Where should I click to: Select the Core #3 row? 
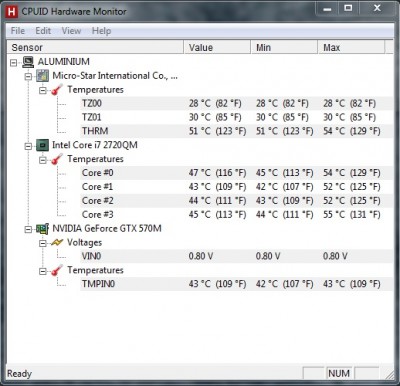click(x=236, y=214)
